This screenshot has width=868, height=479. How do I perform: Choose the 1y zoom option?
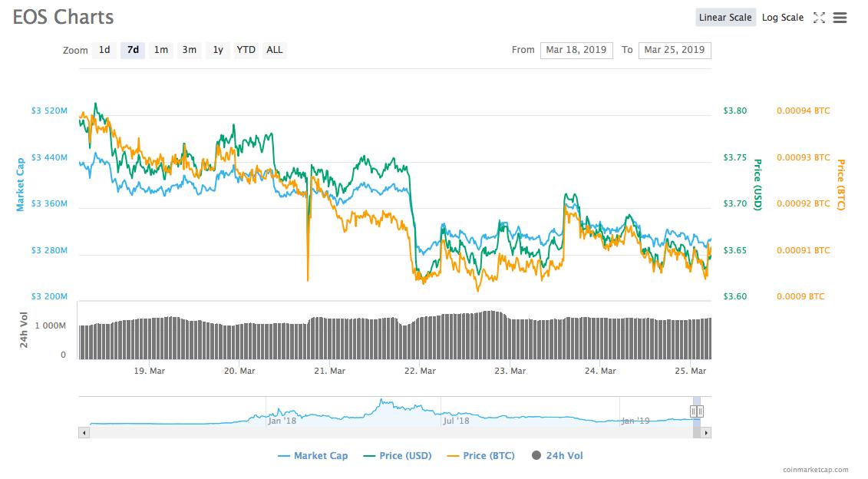(218, 50)
